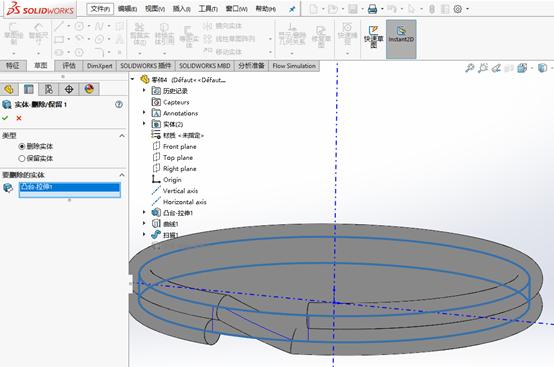Collapse the 要删除的实体 section
The image size is (554, 367).
pyautogui.click(x=122, y=175)
